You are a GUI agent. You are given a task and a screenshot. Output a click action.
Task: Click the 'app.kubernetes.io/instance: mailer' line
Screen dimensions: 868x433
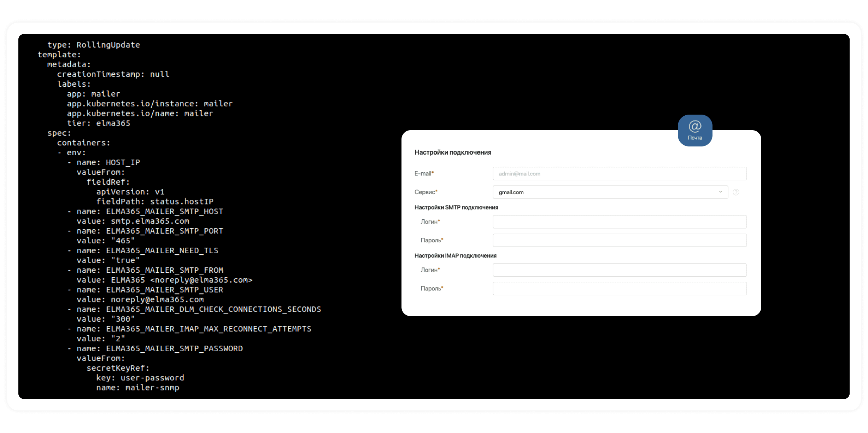(x=150, y=104)
